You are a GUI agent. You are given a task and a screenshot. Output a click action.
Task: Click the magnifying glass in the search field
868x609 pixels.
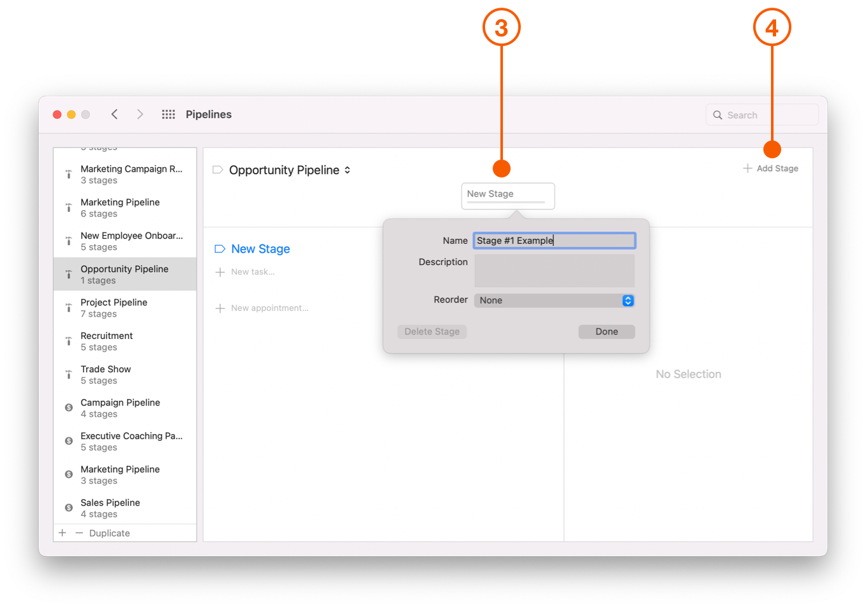pos(718,114)
